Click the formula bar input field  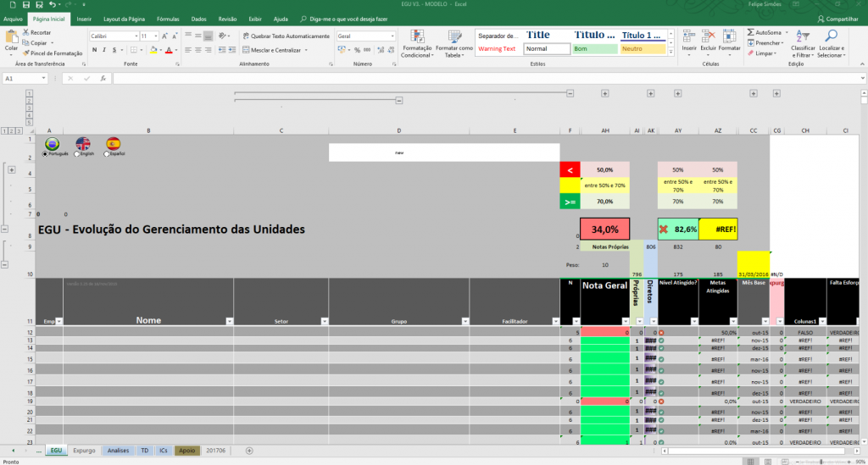(487, 79)
